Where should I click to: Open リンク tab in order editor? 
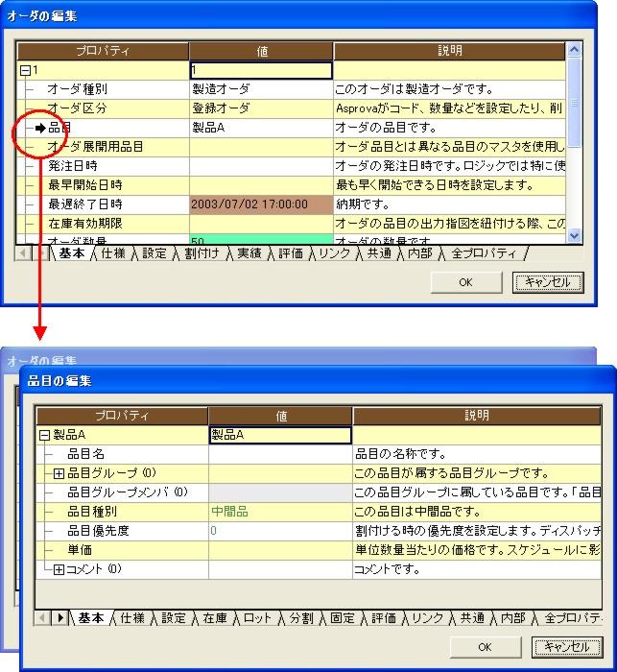point(335,253)
